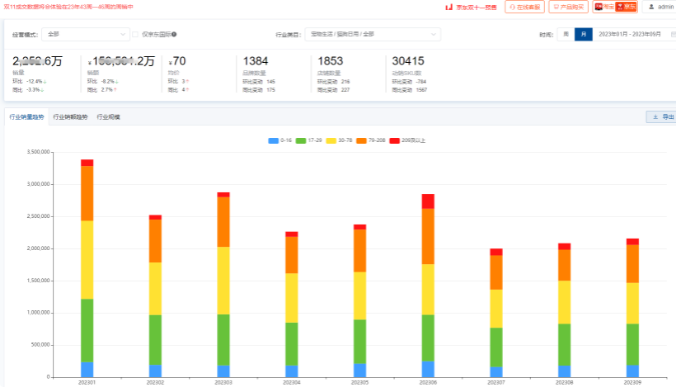Toggle the blue 0-16 legend series
This screenshot has width=678, height=392.
[x=280, y=140]
